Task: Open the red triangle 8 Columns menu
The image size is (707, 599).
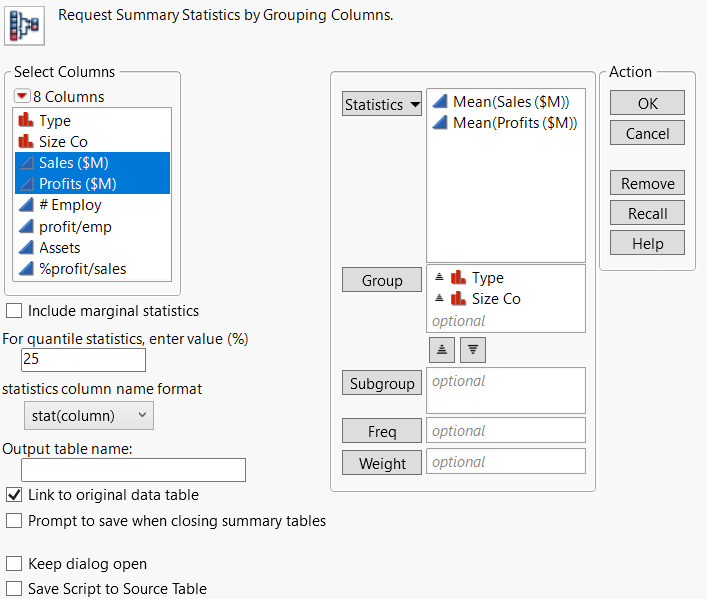Action: tap(22, 97)
